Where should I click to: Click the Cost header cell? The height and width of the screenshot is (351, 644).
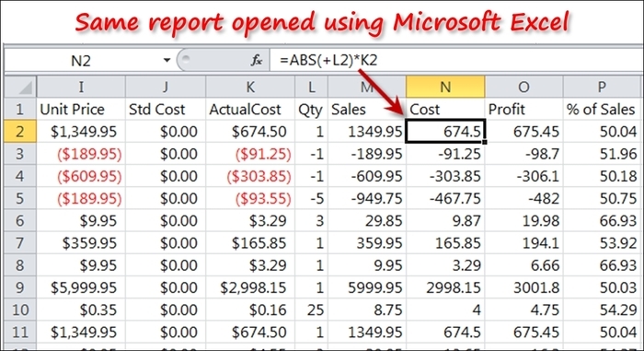445,109
